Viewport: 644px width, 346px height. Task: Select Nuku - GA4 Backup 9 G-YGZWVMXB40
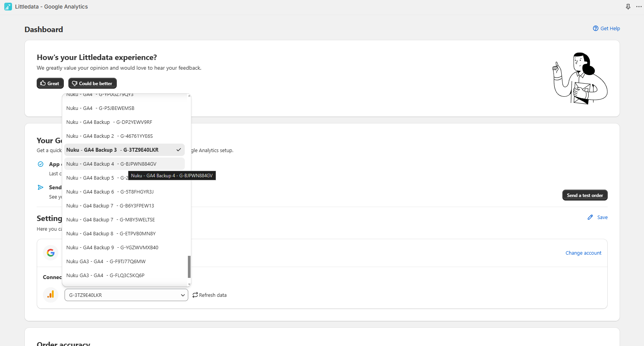(124, 247)
